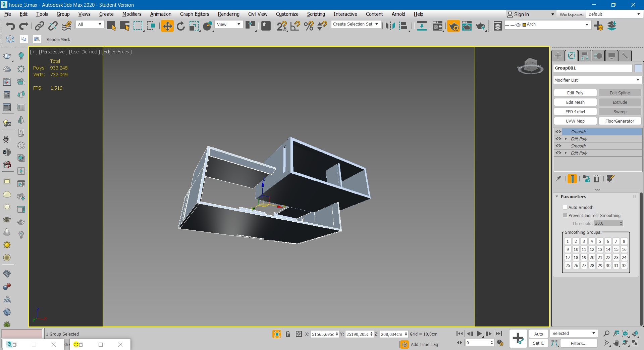Expand the bottom Edit Poly modifier
Viewport: 644px width, 350px height.
click(566, 153)
